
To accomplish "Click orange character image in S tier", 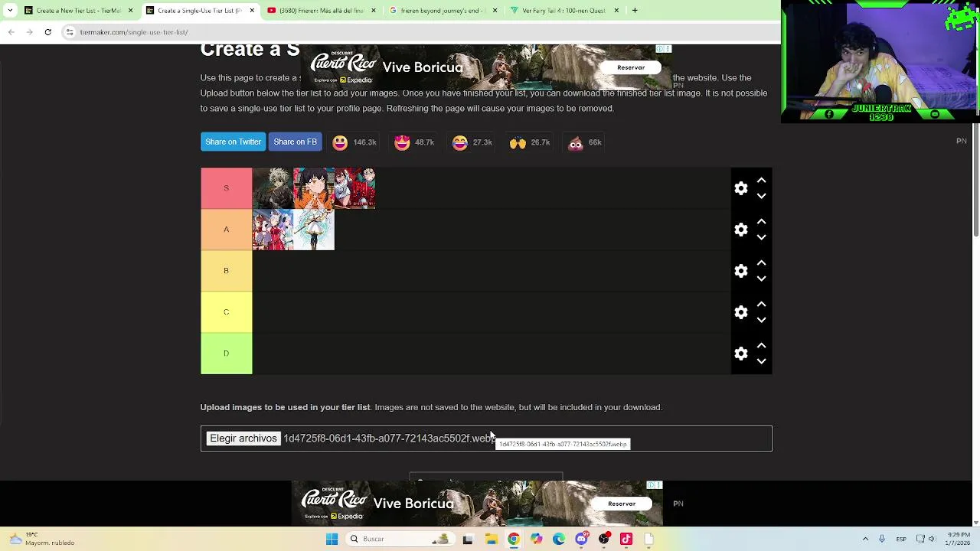I will [x=314, y=188].
